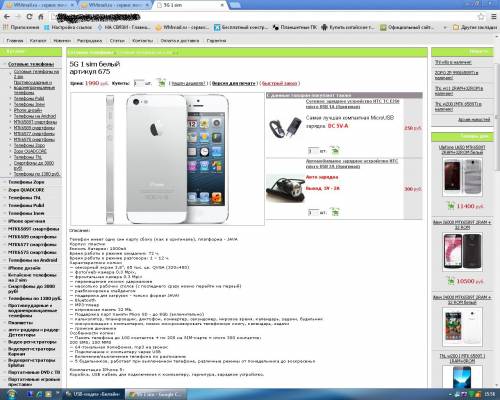Click the network charger quantity field
This screenshot has height=400, width=500.
[x=313, y=151]
